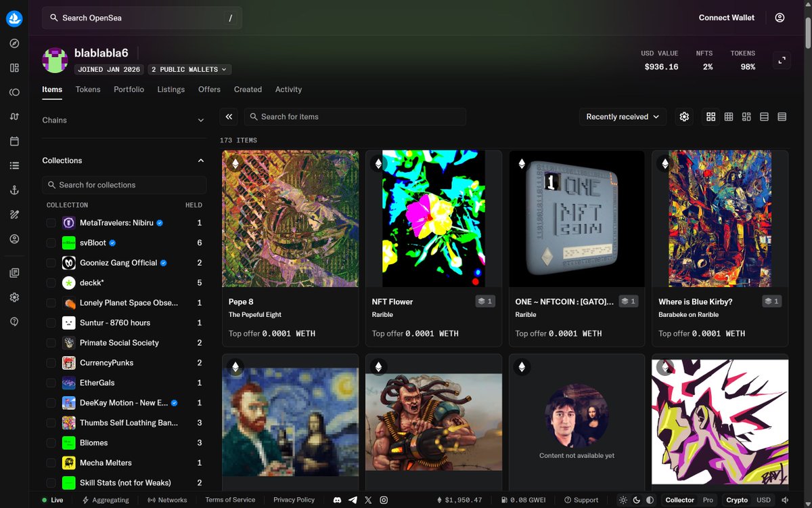This screenshot has width=812, height=508.
Task: Open the Settings gear icon in sidebar
Action: 14,297
